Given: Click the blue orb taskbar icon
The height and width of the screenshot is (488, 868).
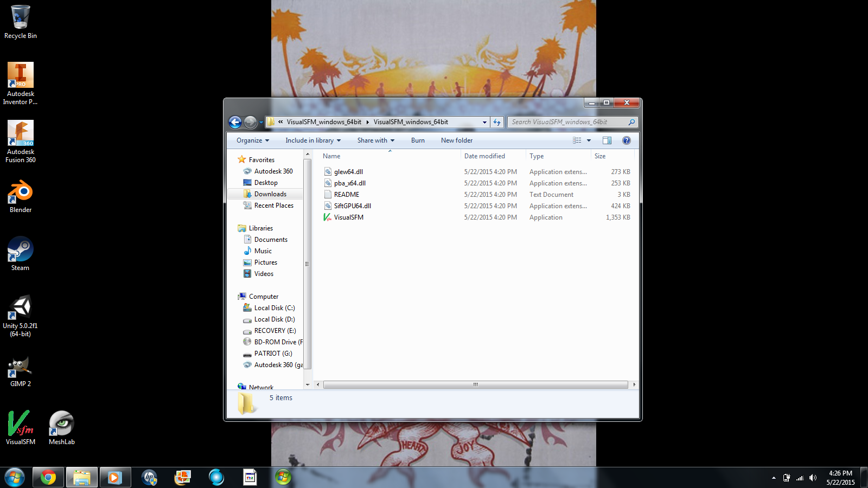Looking at the screenshot, I should (x=216, y=478).
